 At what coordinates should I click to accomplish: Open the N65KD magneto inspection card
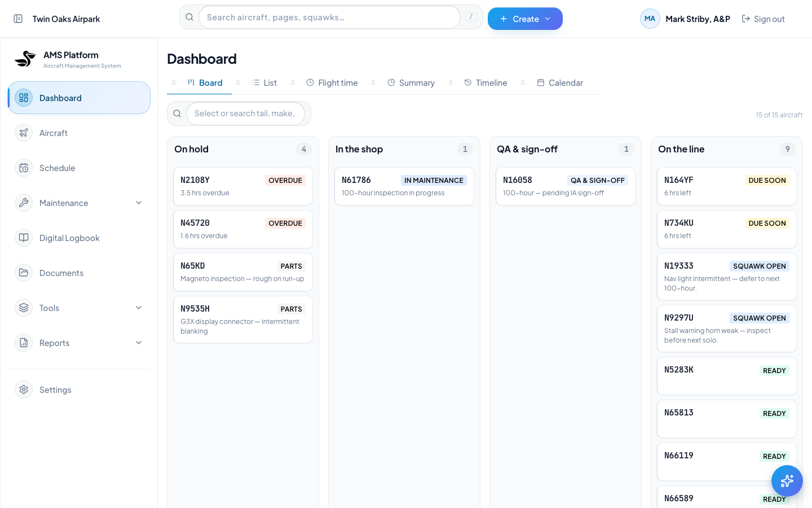tap(243, 272)
